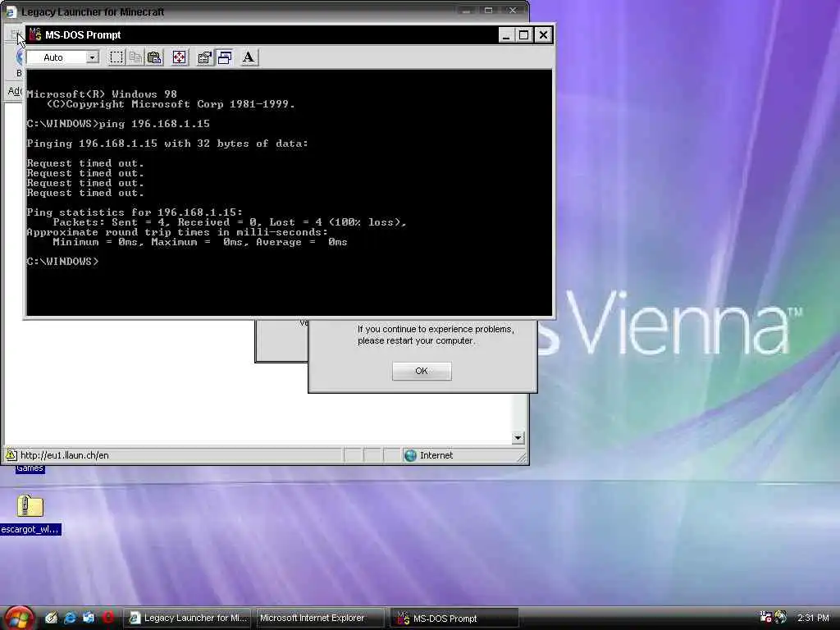Click the browser scrollbar down arrow
840x630 pixels.
click(518, 438)
